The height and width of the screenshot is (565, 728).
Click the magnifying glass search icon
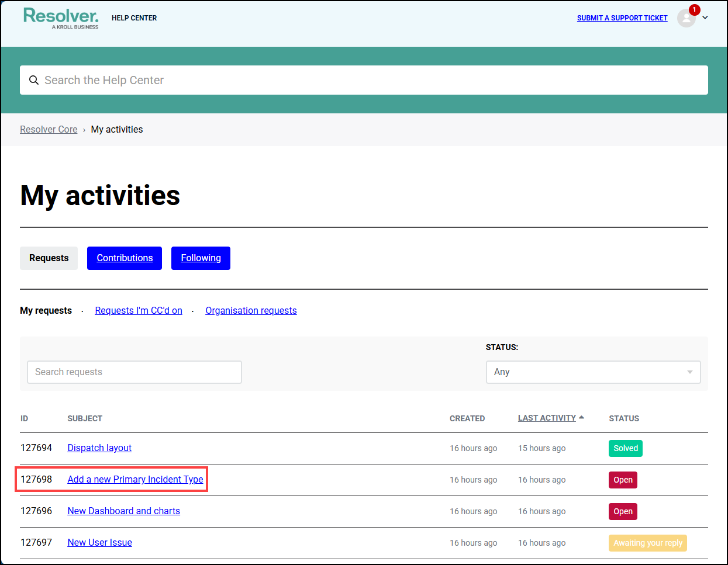point(34,80)
